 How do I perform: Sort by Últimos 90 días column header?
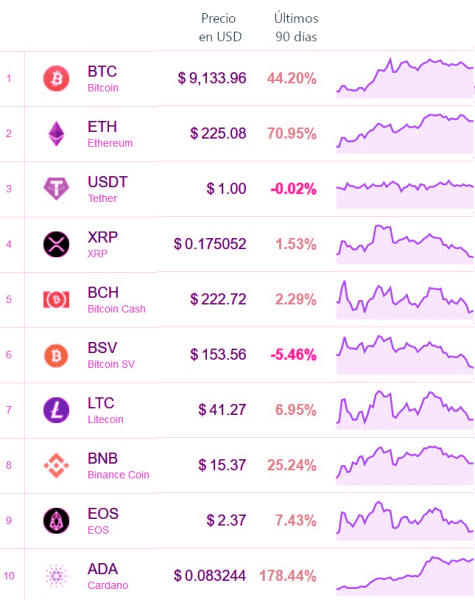click(x=296, y=28)
